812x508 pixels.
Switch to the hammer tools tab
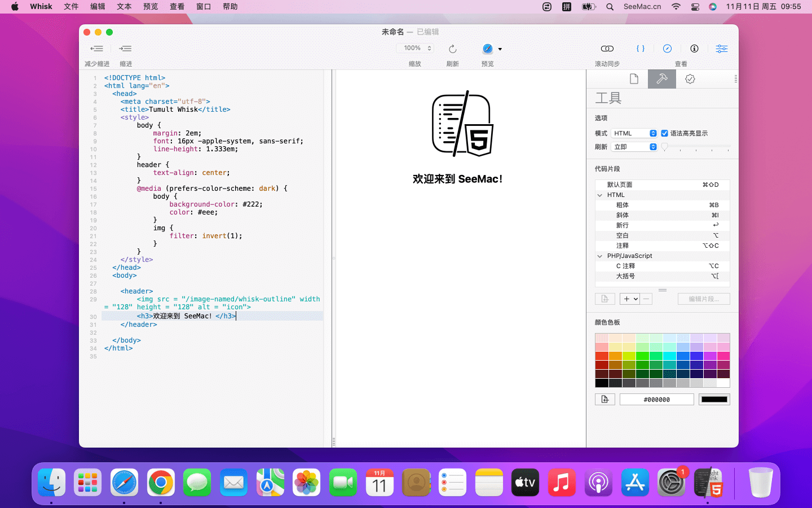click(661, 79)
